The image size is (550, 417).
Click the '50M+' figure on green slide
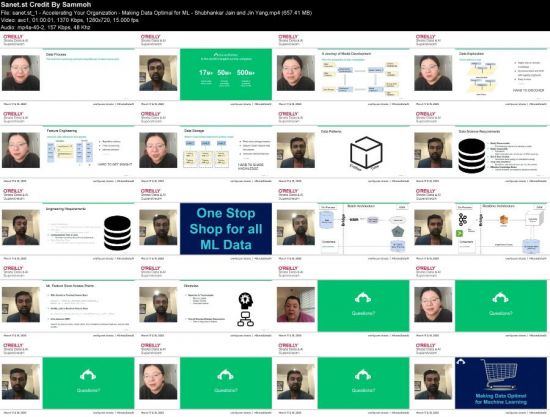pos(224,73)
